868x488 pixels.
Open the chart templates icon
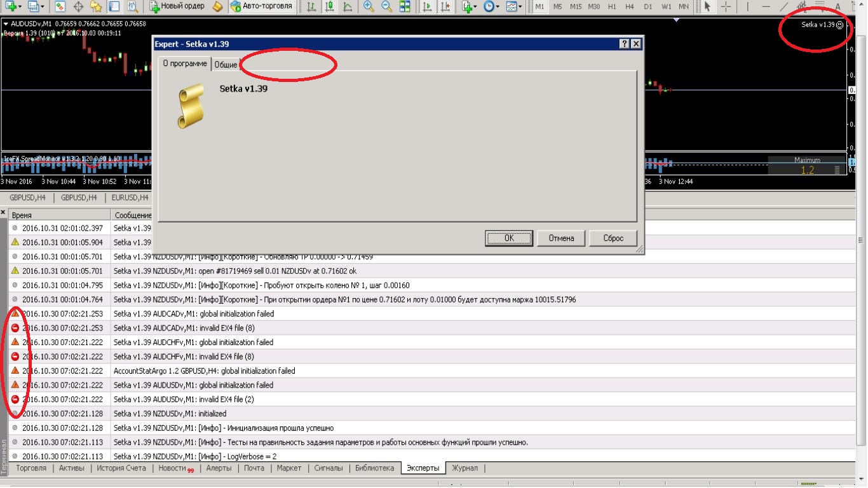coord(511,6)
